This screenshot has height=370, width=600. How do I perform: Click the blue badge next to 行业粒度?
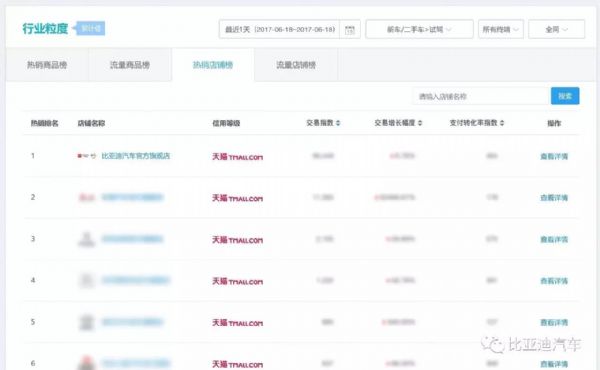click(90, 28)
